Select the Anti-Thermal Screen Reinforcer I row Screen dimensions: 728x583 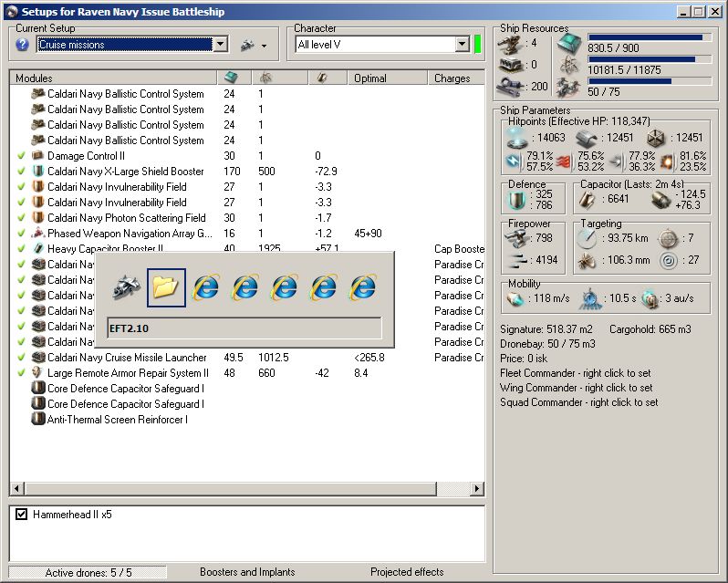click(x=247, y=419)
